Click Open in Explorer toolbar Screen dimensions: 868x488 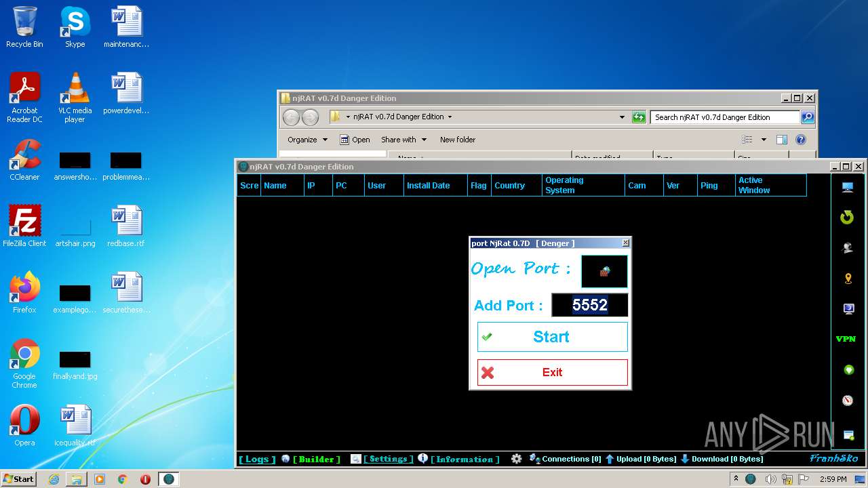tap(355, 140)
